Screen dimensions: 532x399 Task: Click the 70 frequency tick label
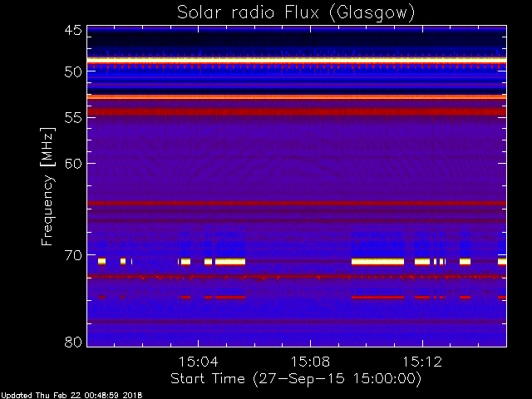(x=73, y=255)
